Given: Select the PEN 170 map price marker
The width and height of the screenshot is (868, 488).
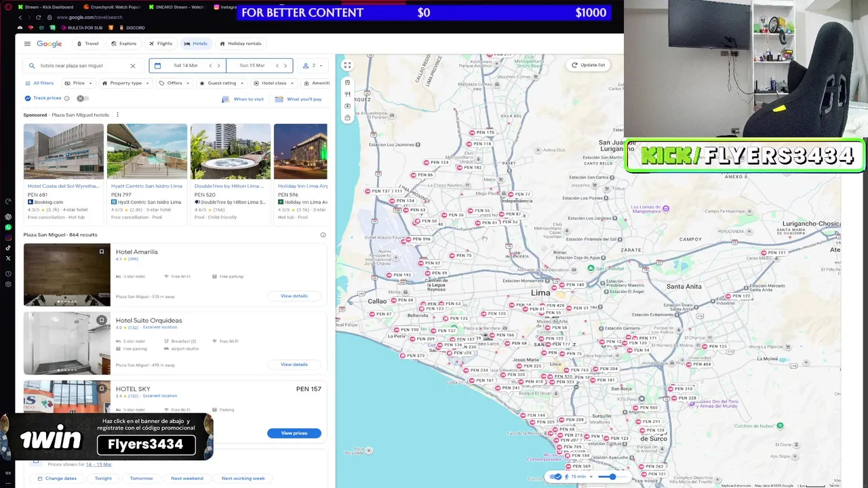Looking at the screenshot, I should pos(481,132).
